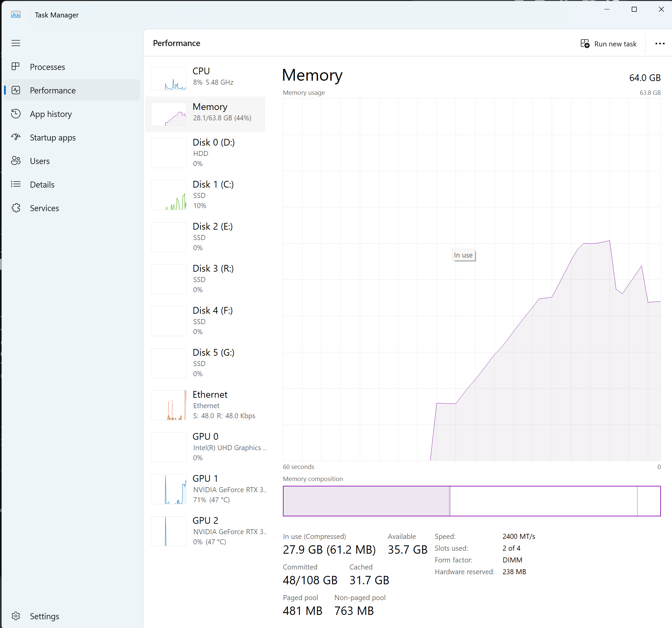Screen dimensions: 672x628
Task: Click the Memory usage graph area
Action: (471, 279)
